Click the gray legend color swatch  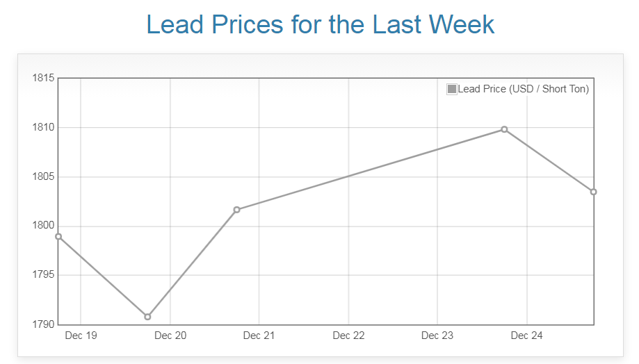click(452, 89)
